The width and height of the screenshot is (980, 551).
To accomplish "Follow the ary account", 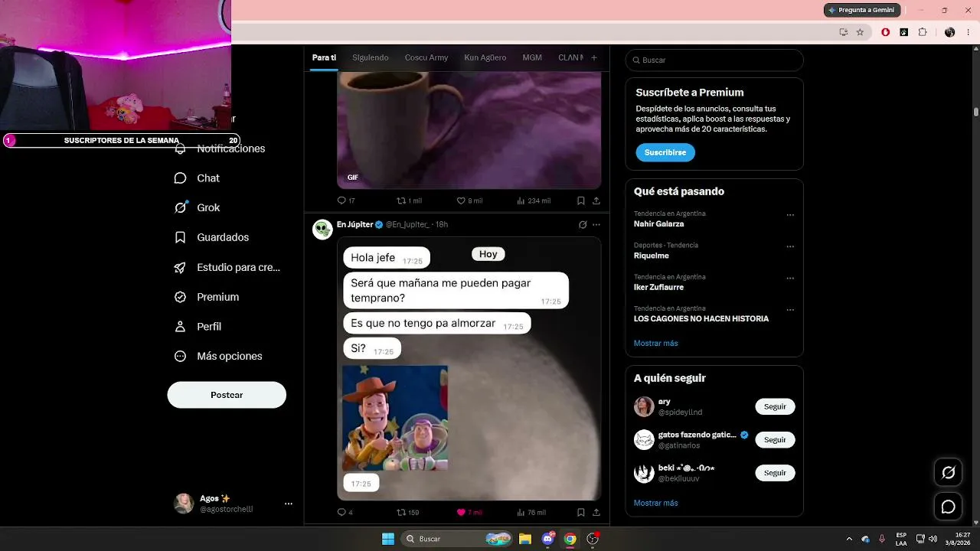I will pyautogui.click(x=775, y=406).
